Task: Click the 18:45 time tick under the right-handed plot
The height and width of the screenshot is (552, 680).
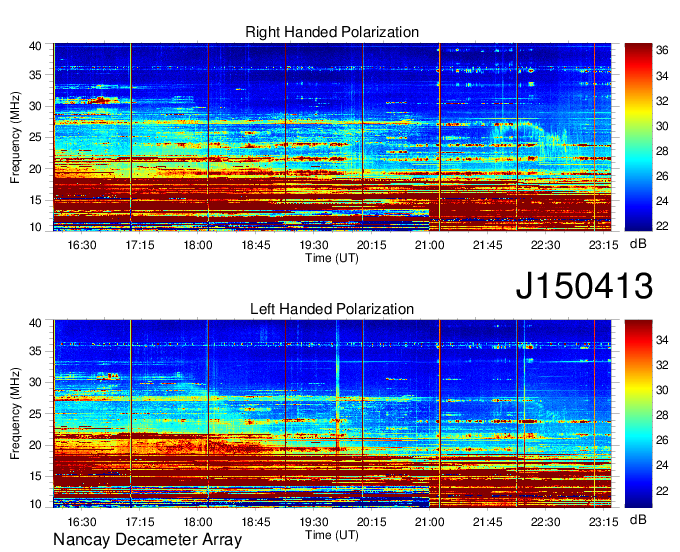Action: [256, 245]
